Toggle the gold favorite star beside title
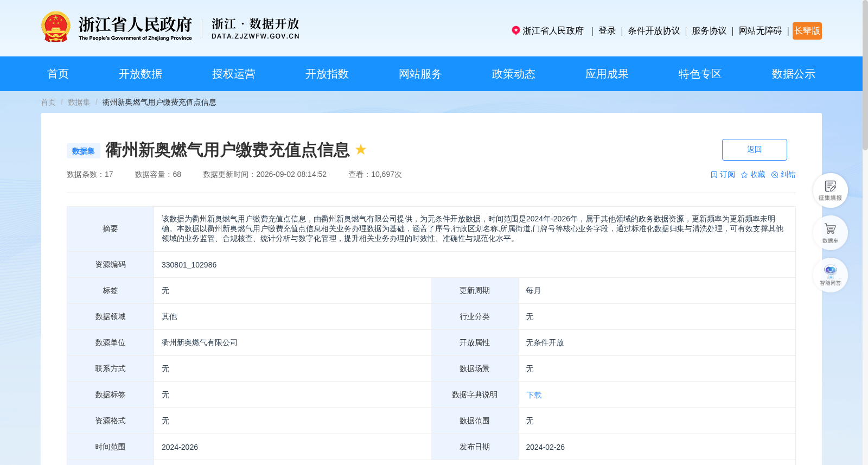Image resolution: width=868 pixels, height=465 pixels. point(361,149)
